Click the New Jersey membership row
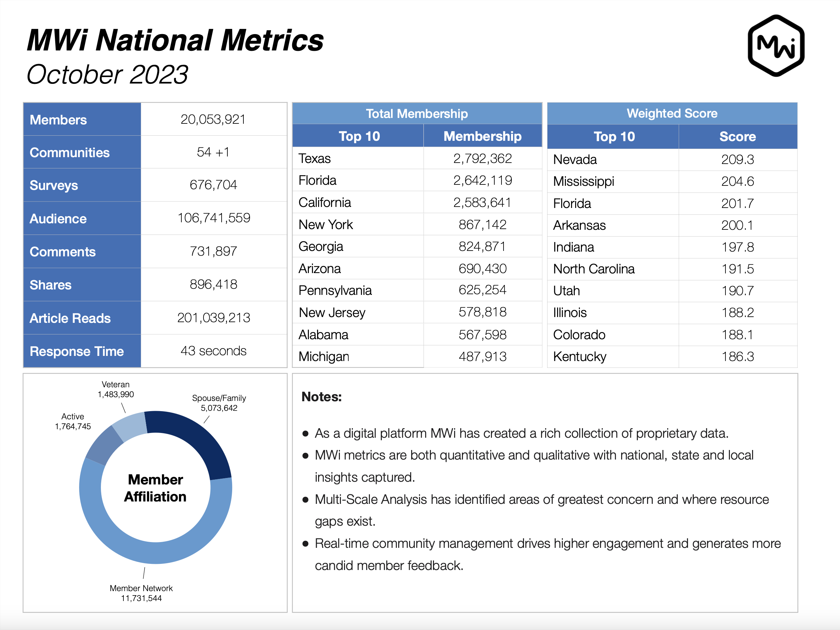Image resolution: width=840 pixels, height=630 pixels. tap(417, 313)
